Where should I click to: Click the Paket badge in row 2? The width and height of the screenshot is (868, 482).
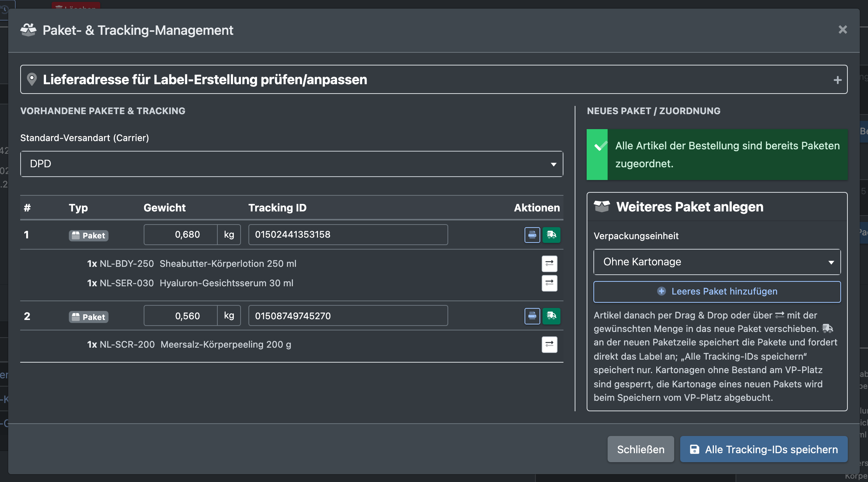(x=89, y=317)
